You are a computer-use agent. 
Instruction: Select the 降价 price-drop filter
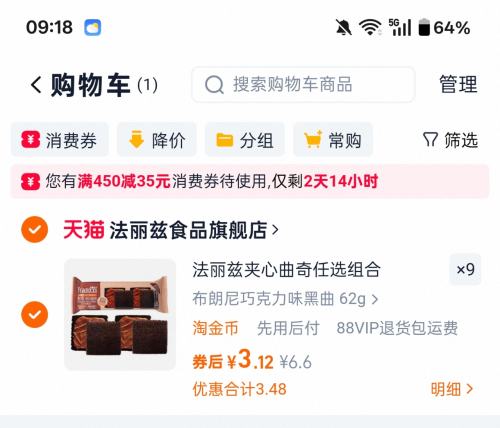pyautogui.click(x=157, y=140)
